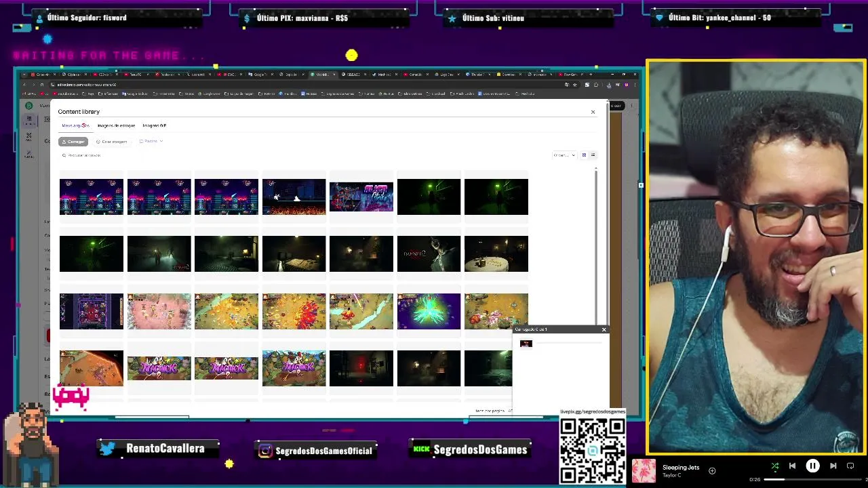Screen dimensions: 868x488
Task: Skip to next Spotify track
Action: point(833,466)
